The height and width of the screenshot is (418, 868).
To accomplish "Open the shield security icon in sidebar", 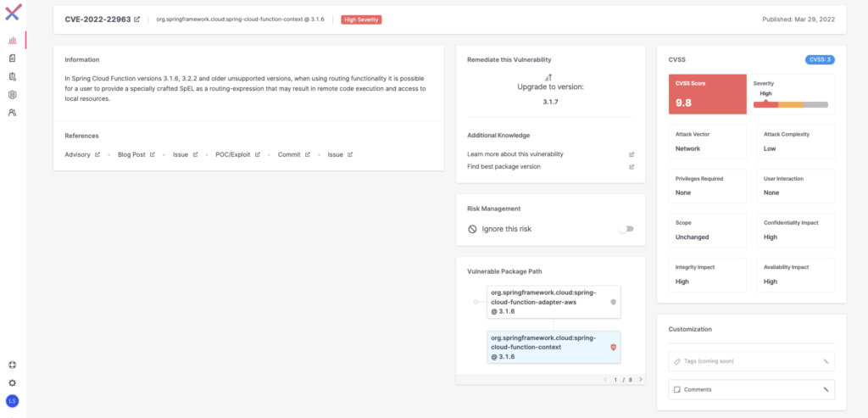I will coord(12,95).
